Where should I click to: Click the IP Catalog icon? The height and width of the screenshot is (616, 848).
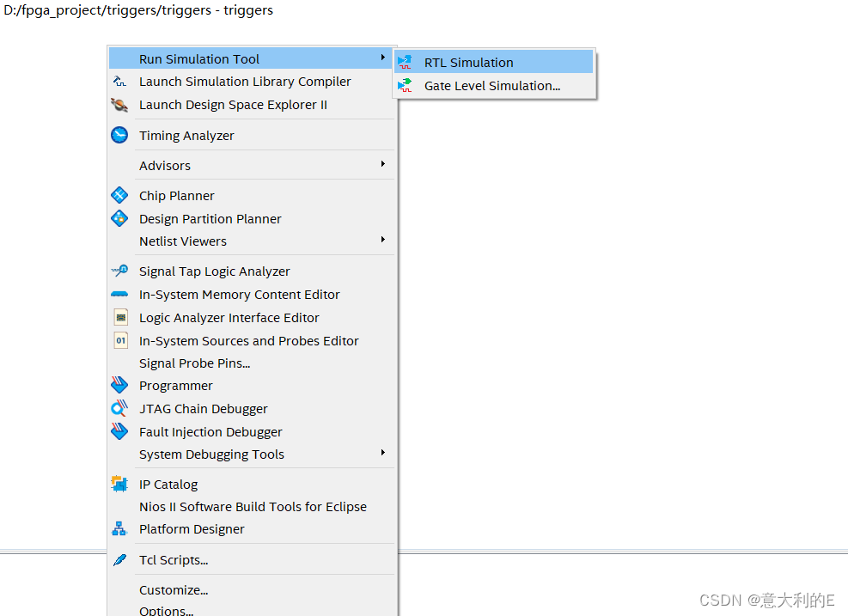point(119,484)
